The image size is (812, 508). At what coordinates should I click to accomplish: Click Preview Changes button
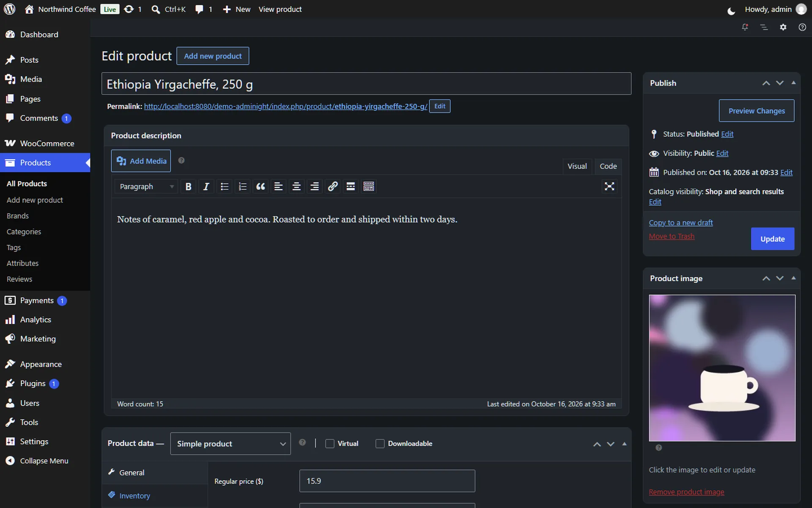756,111
